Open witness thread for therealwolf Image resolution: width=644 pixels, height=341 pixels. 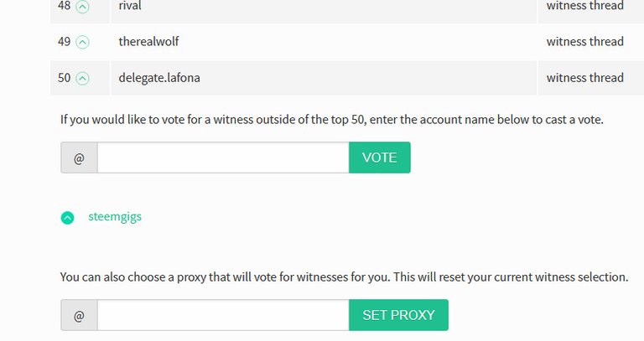pyautogui.click(x=584, y=42)
